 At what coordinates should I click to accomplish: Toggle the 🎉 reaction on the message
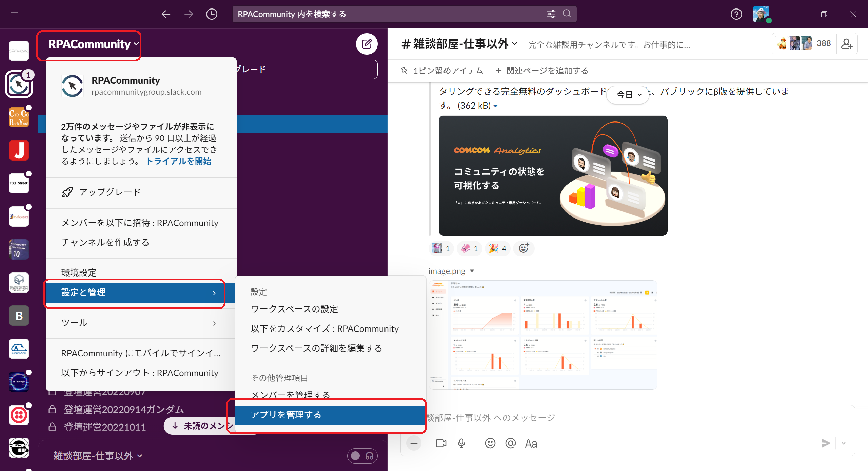click(497, 248)
